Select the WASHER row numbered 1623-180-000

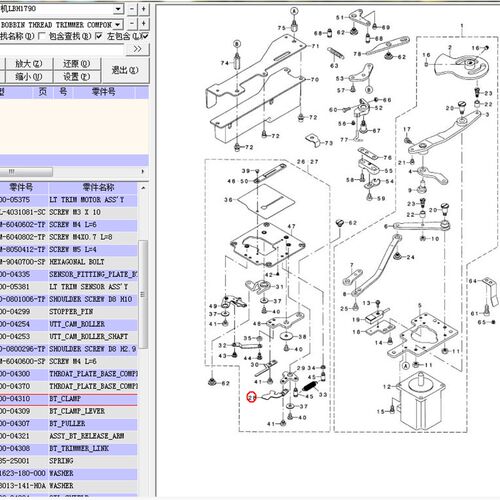pos(68,473)
